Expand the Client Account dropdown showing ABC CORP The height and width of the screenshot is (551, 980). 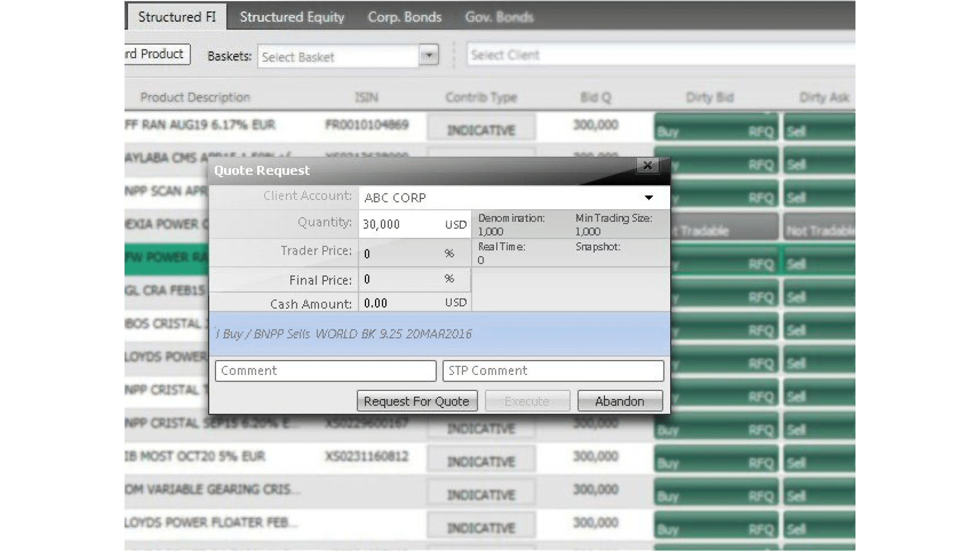647,197
